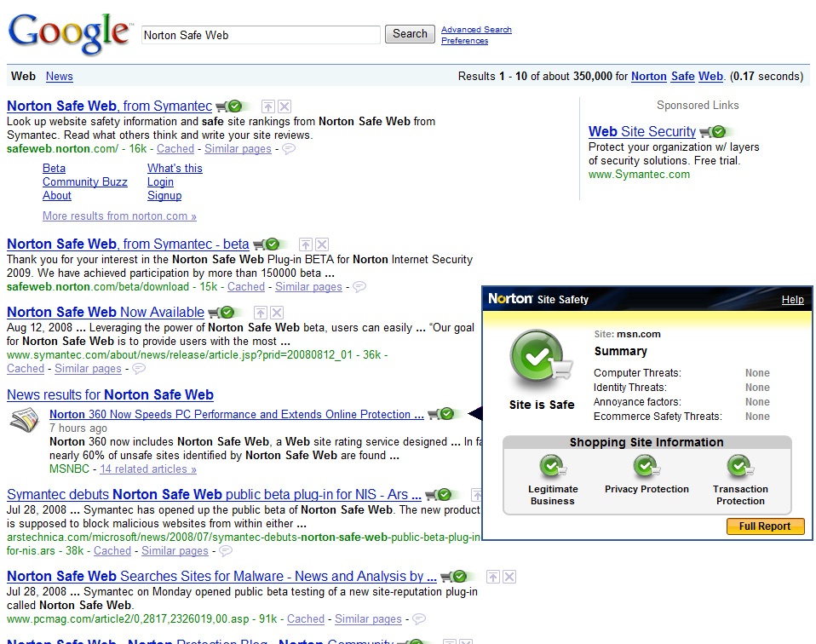
Task: Open Norton Safe Web, from Symantec - beta title
Action: pyautogui.click(x=128, y=244)
